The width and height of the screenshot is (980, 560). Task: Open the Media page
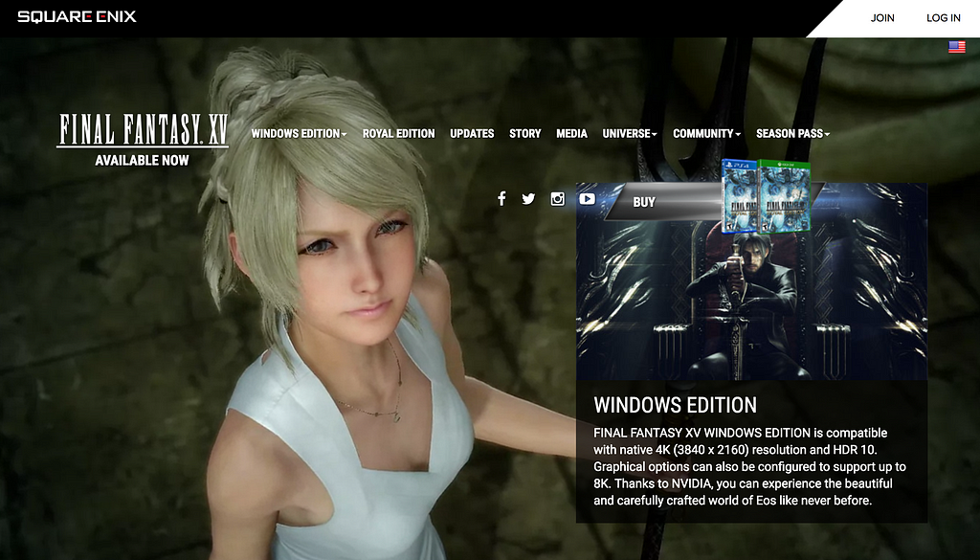click(x=572, y=134)
